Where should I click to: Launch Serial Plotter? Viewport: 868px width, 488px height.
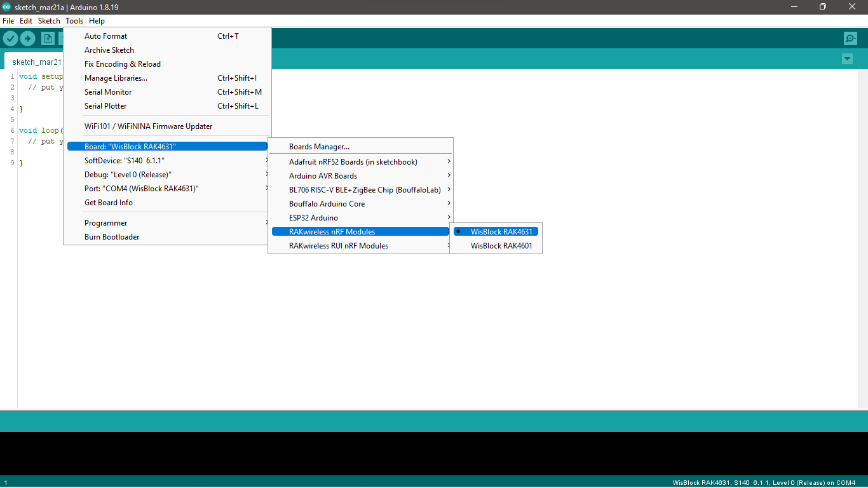[x=167, y=106]
